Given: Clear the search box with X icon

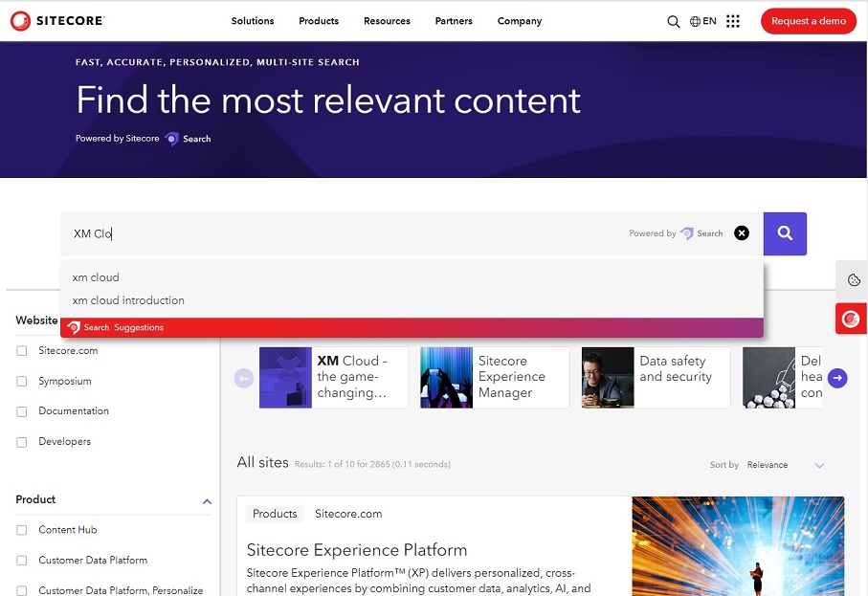Looking at the screenshot, I should 742,233.
